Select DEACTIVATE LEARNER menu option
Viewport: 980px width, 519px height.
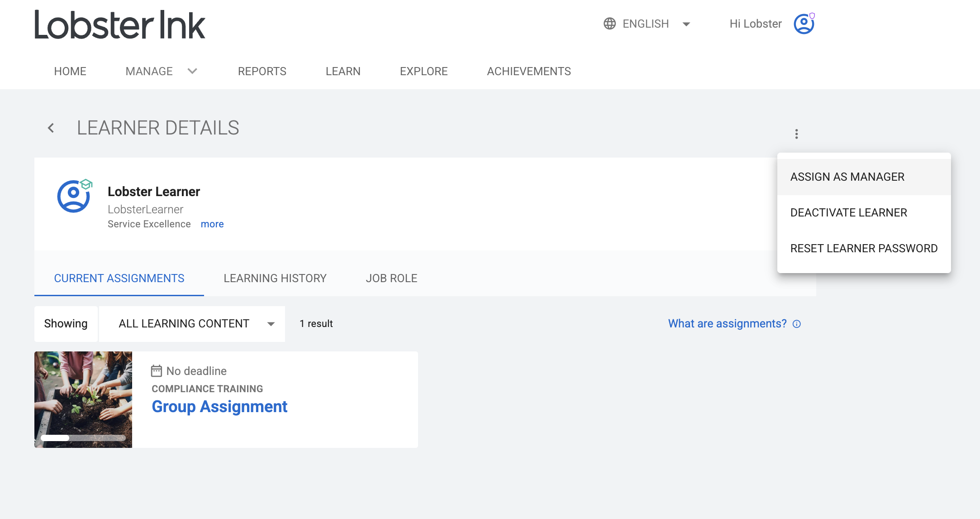[864, 213]
